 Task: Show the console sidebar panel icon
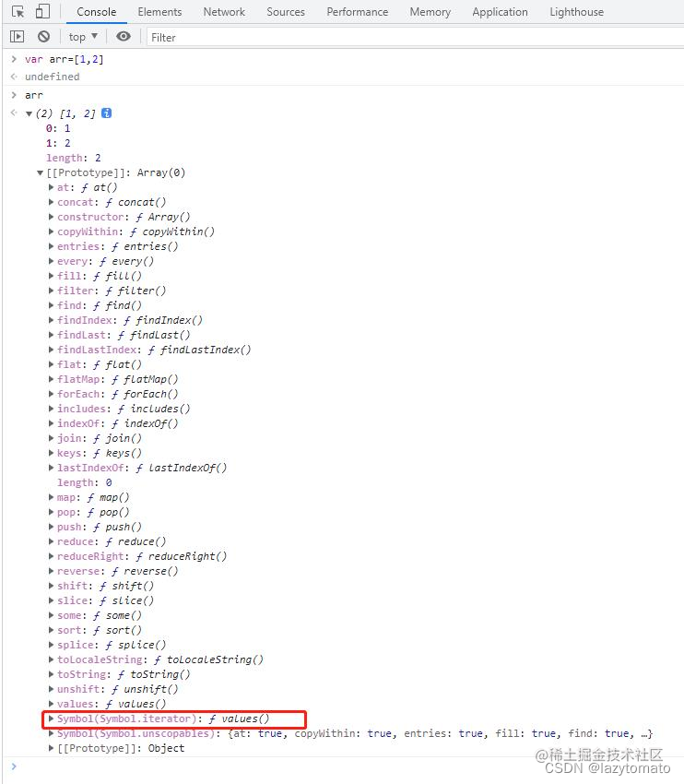pos(17,37)
